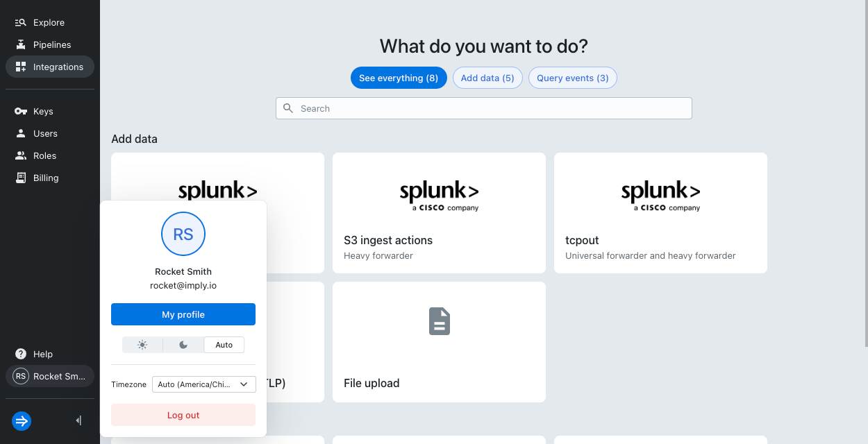Image resolution: width=868 pixels, height=444 pixels.
Task: Click the blue arrow logo icon
Action: click(x=22, y=420)
